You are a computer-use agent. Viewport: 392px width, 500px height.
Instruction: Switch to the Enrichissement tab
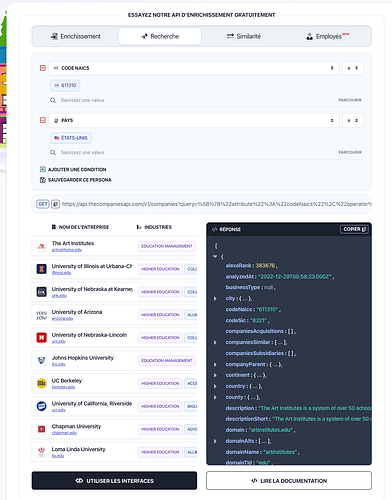(75, 36)
